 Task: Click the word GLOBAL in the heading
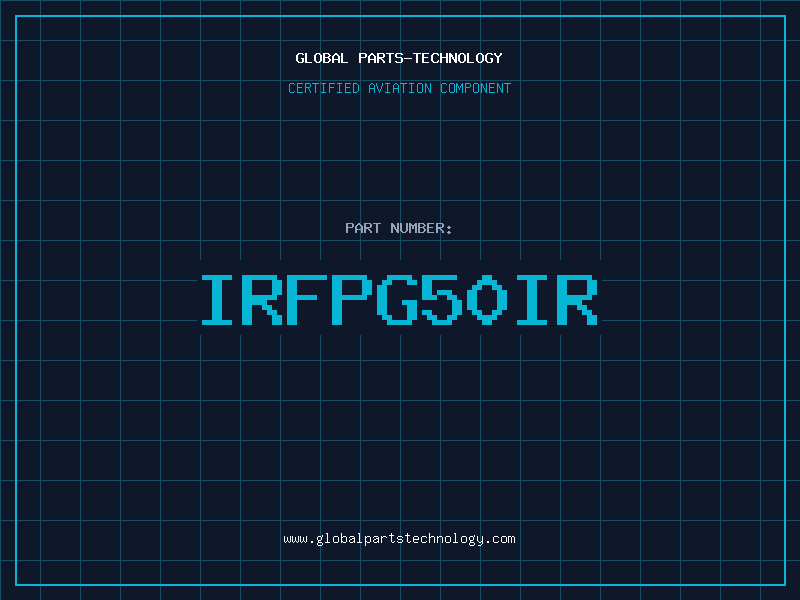[x=321, y=58]
